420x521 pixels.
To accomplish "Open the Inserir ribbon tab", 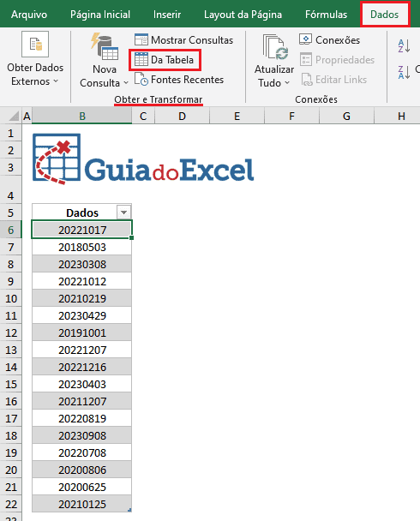I will tap(167, 15).
